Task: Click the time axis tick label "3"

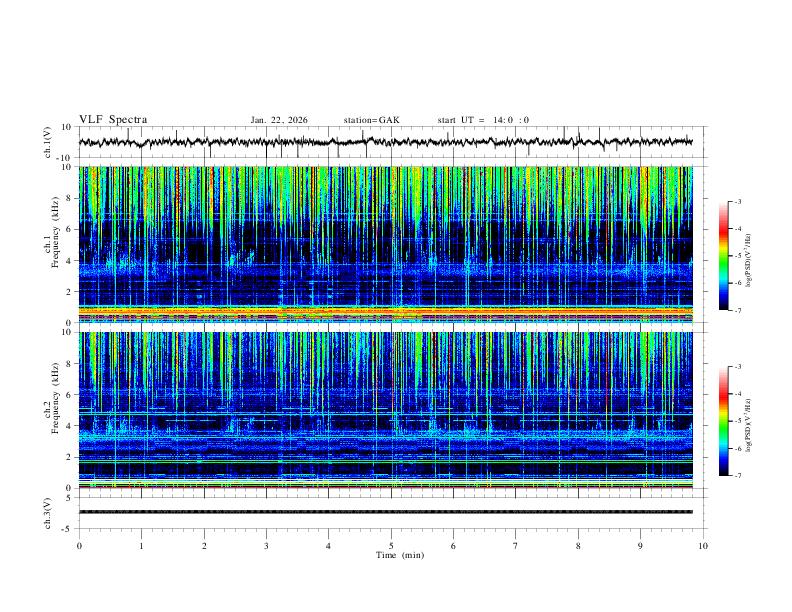Action: point(266,546)
